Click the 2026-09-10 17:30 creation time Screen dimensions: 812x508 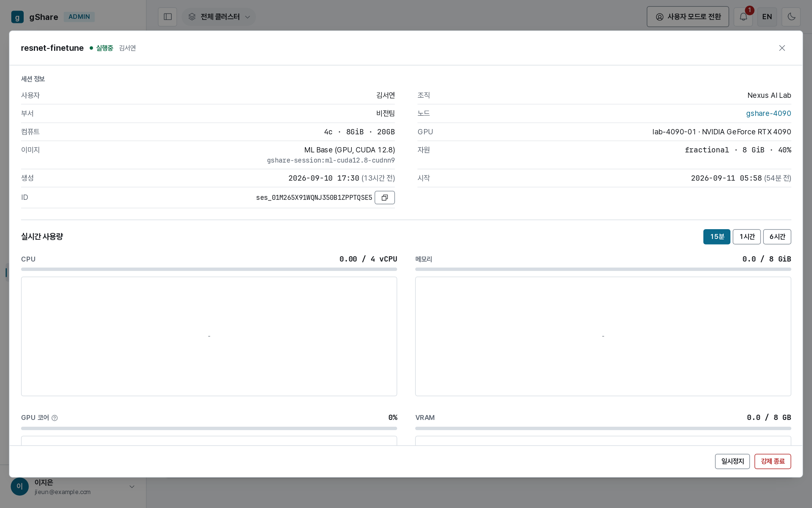tap(324, 178)
